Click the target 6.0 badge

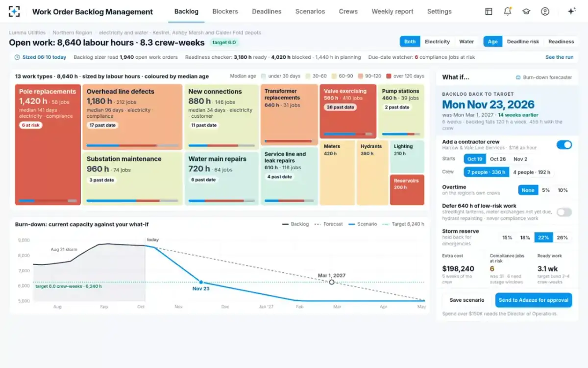coord(224,43)
